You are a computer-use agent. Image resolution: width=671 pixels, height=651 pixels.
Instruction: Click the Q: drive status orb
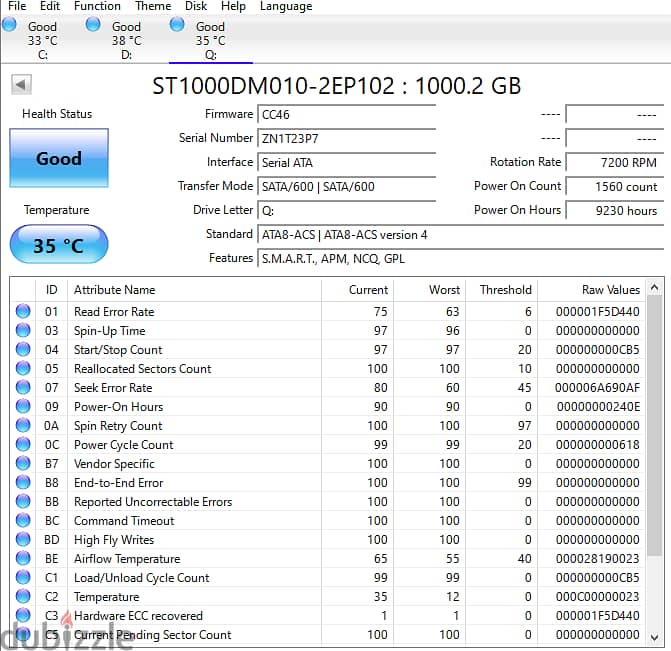[177, 25]
